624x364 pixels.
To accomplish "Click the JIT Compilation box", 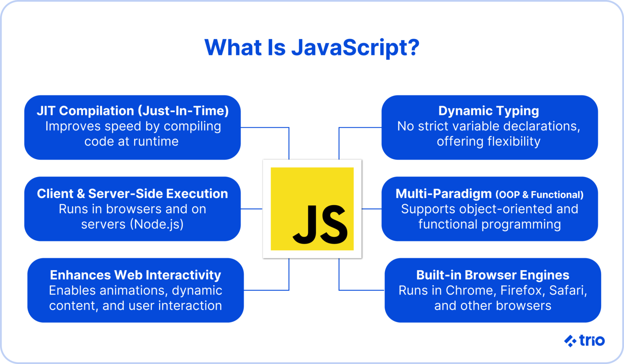I will click(x=133, y=127).
